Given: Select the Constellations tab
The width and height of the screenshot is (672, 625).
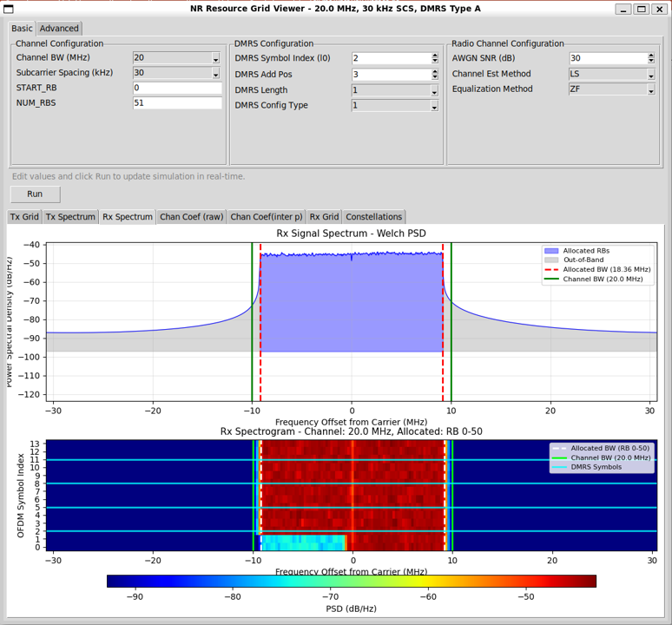Looking at the screenshot, I should point(374,217).
